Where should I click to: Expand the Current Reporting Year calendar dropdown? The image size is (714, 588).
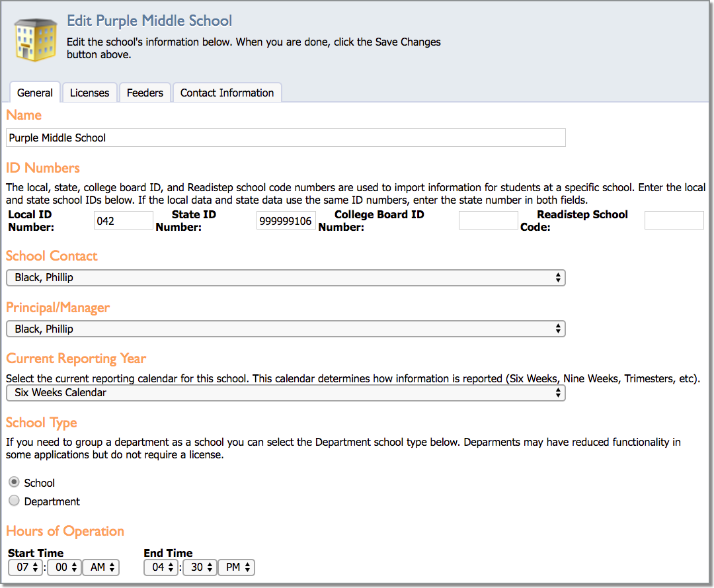(286, 393)
